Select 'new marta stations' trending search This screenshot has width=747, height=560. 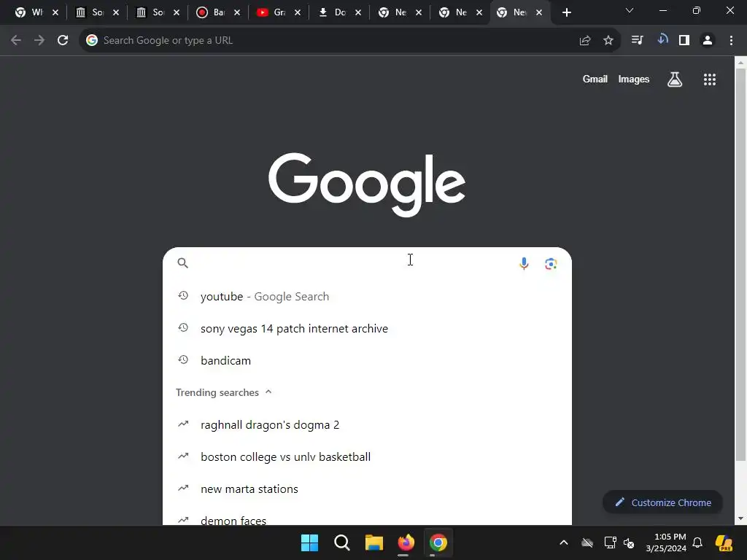click(x=367, y=489)
